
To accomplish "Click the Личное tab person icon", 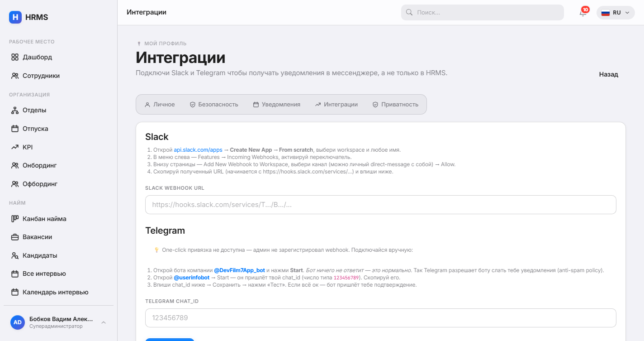I will pos(147,105).
